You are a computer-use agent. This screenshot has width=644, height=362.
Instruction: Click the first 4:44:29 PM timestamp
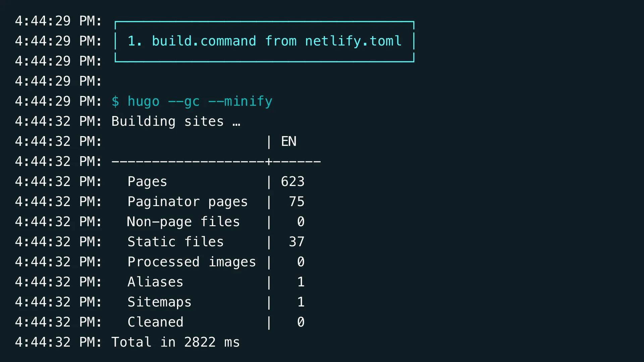58,21
